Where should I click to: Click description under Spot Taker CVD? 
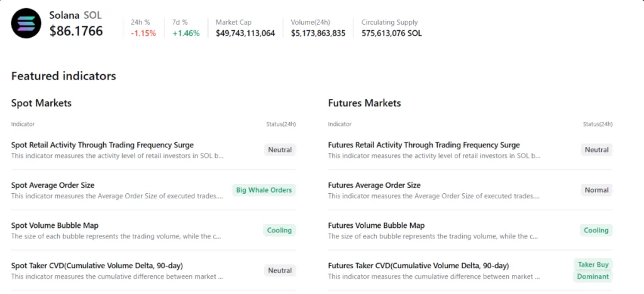[x=117, y=277]
